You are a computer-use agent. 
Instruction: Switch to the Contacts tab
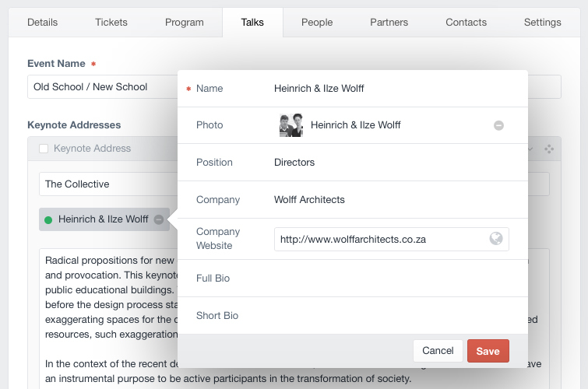tap(467, 23)
